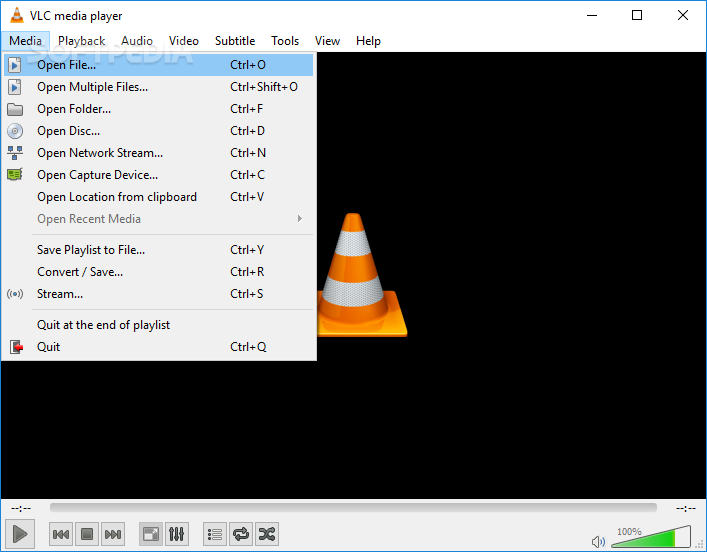Select Open Disc... menu entry

pyautogui.click(x=159, y=131)
